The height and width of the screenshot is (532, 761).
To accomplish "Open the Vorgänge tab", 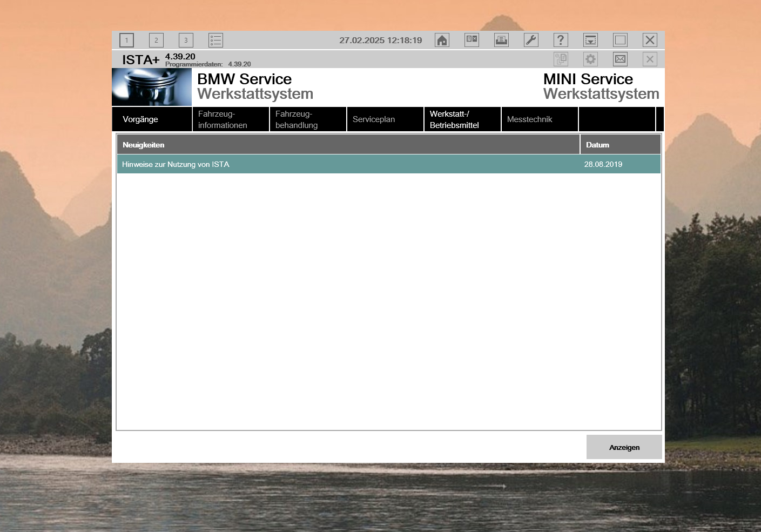I will [x=152, y=119].
